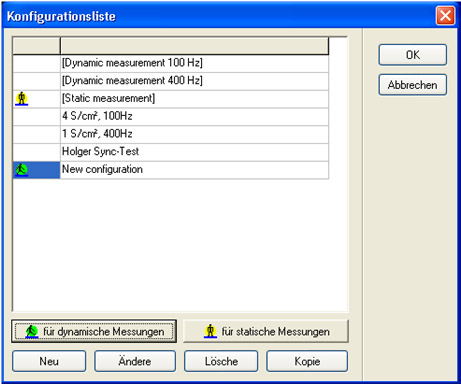Cancel via the Abbrechen button

coord(413,85)
